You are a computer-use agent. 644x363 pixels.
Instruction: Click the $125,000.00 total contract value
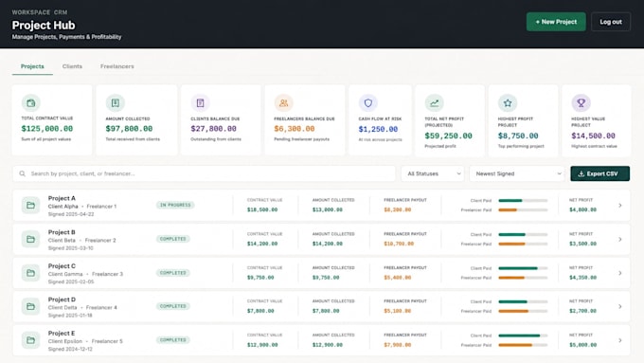[47, 129]
